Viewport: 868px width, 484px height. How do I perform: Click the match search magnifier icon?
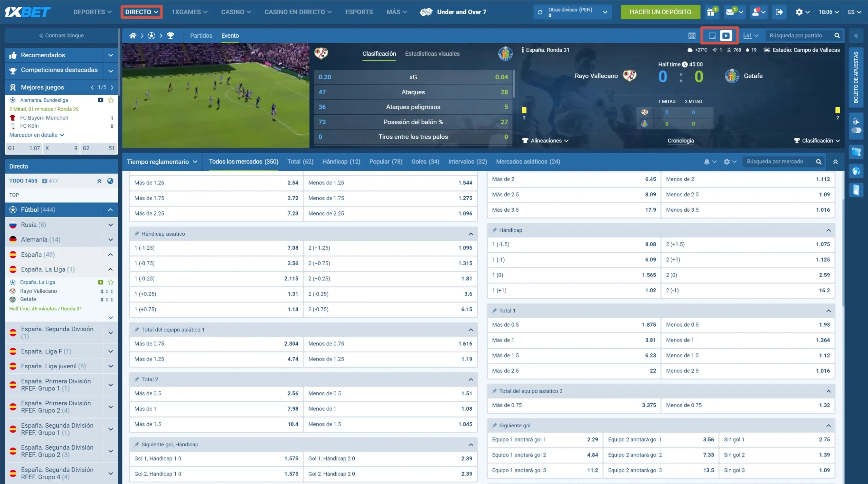coord(837,36)
